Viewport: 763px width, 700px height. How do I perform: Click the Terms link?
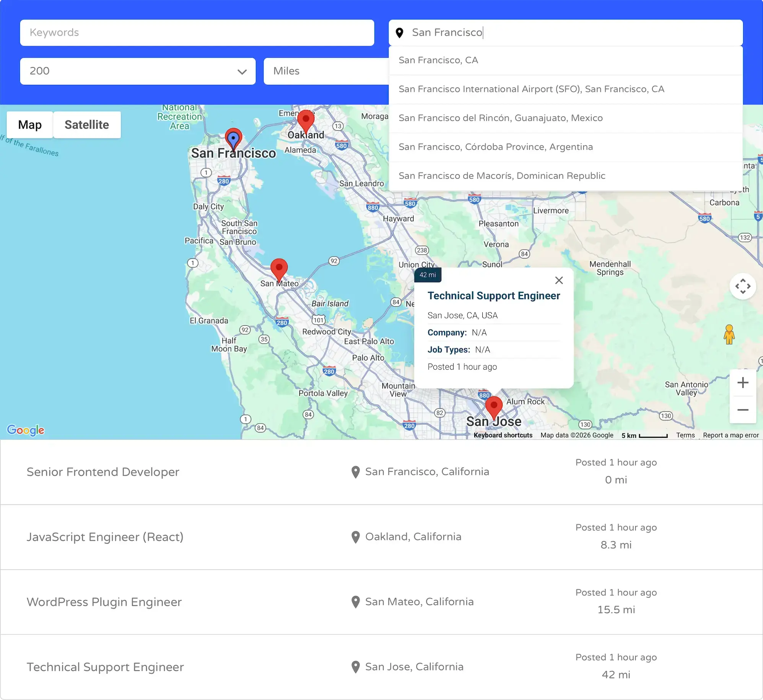pos(685,435)
